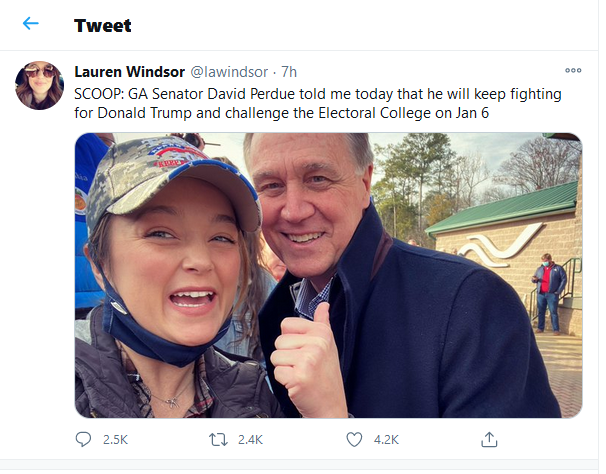Open the three-dot more options menu
606x474 pixels.
(573, 71)
